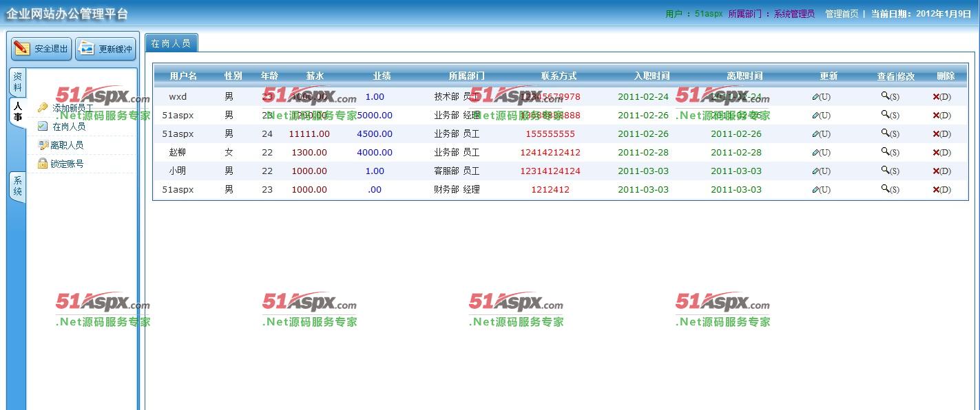
Task: Click the 性别 column header
Action: tap(233, 76)
